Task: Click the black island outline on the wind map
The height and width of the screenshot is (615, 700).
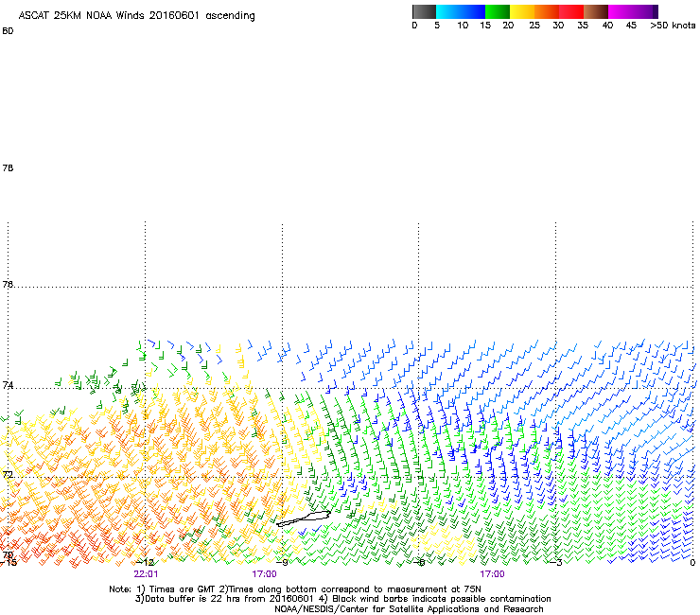Action: (x=304, y=519)
